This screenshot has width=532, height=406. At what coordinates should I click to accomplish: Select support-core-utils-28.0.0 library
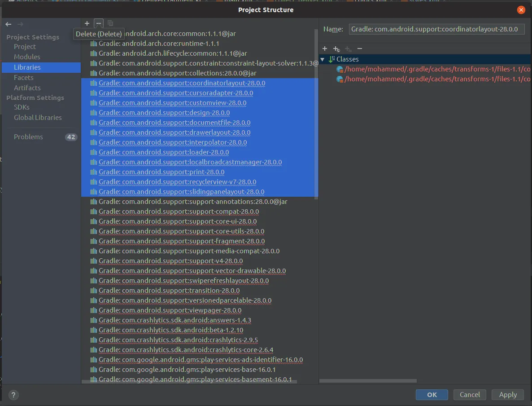point(200,231)
